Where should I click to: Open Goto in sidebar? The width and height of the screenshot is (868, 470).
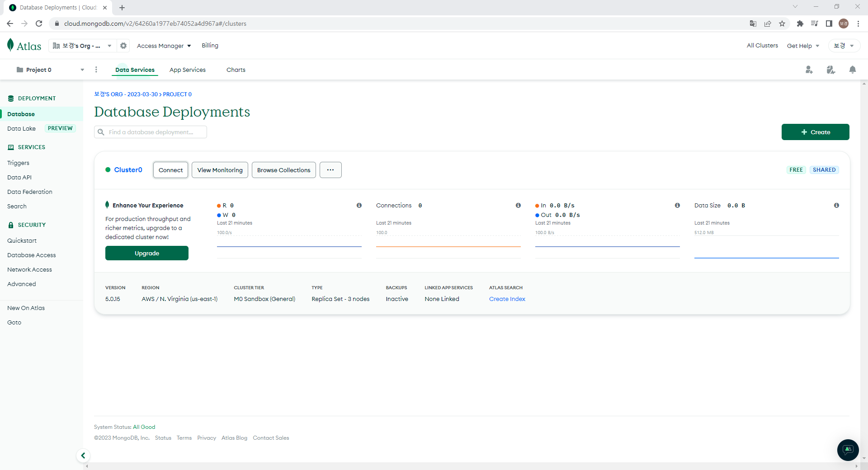click(x=14, y=322)
